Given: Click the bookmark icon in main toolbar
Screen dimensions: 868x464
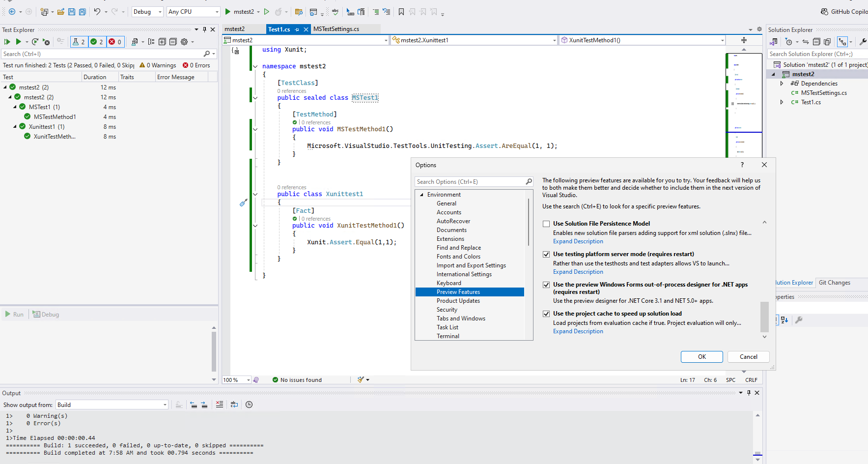Looking at the screenshot, I should click(x=401, y=12).
